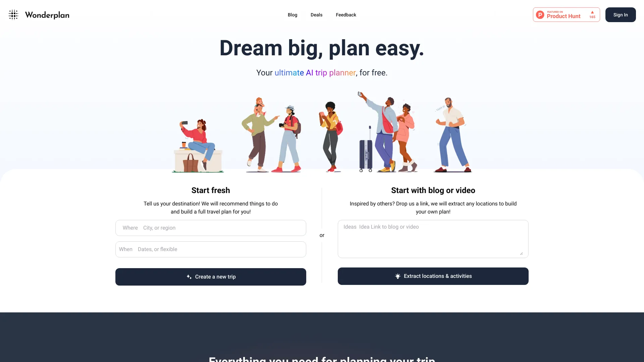Open the Blog menu item
Image resolution: width=644 pixels, height=362 pixels.
pos(292,15)
